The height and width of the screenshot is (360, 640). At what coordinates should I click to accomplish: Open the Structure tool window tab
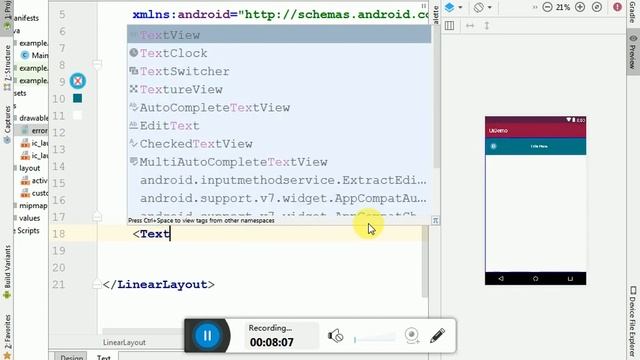tap(7, 67)
